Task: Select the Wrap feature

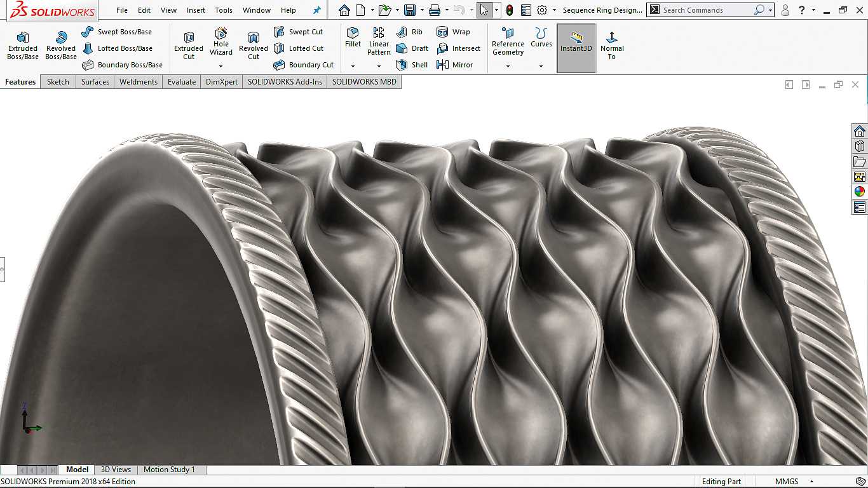Action: click(454, 32)
